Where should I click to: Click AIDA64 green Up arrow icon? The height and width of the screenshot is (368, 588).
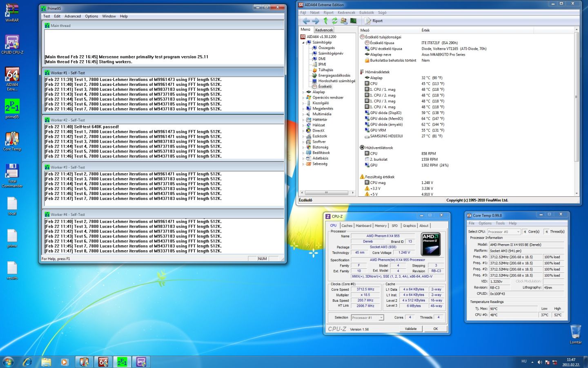(325, 21)
